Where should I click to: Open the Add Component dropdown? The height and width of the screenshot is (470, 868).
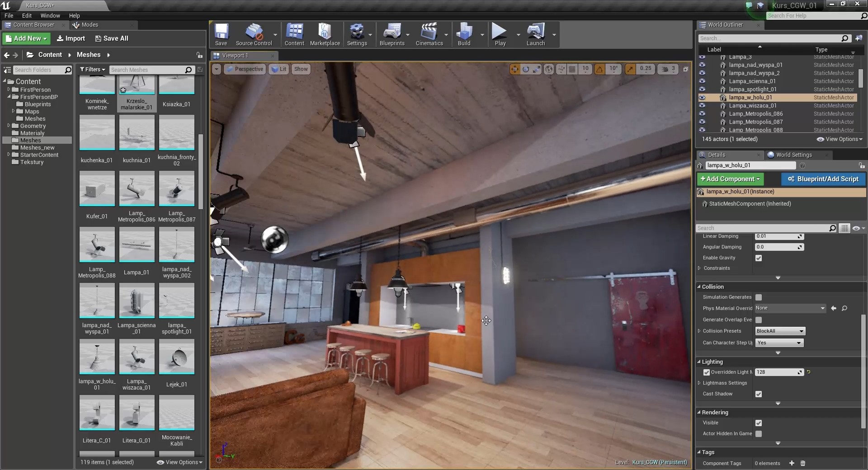(x=730, y=179)
